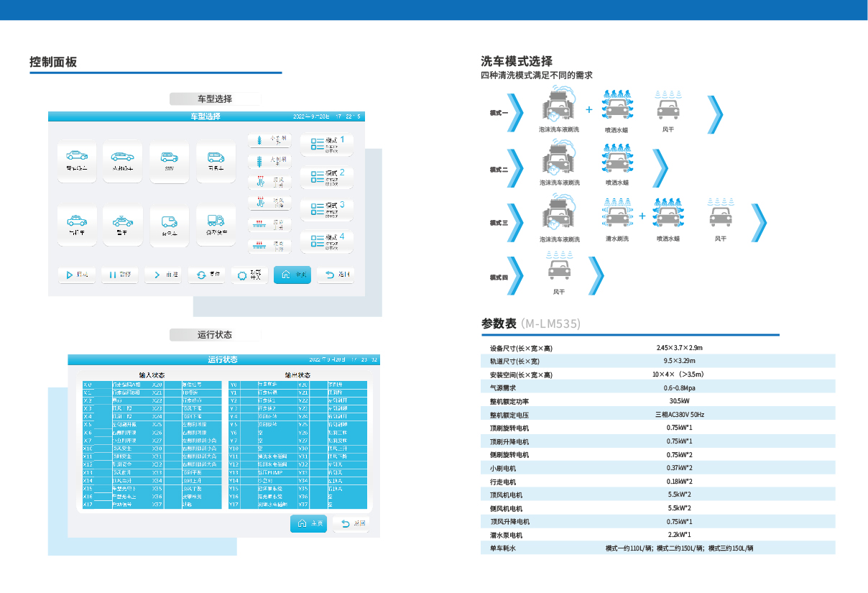Select wash mode 模式 3
Image resolution: width=868 pixels, height=593 pixels.
point(327,208)
